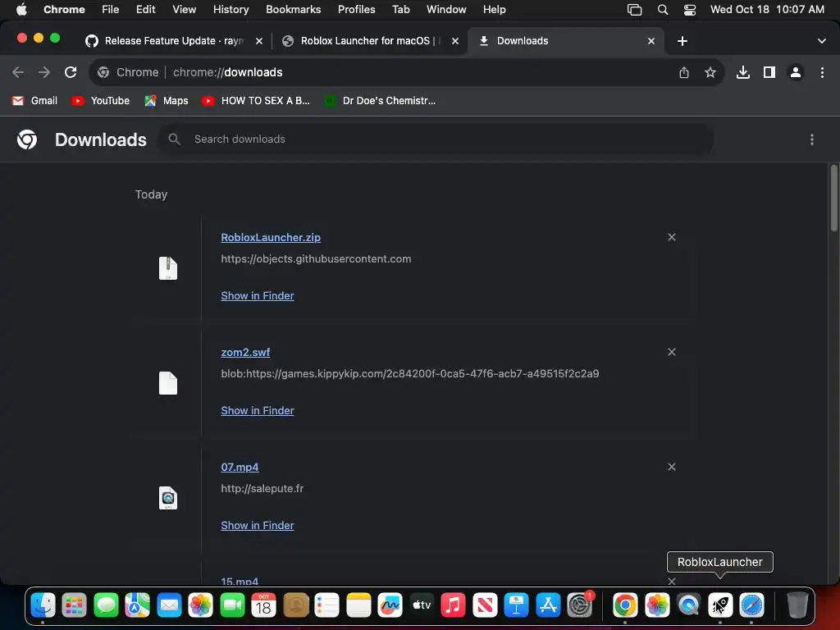Open Spotlight search in menu bar

663,10
